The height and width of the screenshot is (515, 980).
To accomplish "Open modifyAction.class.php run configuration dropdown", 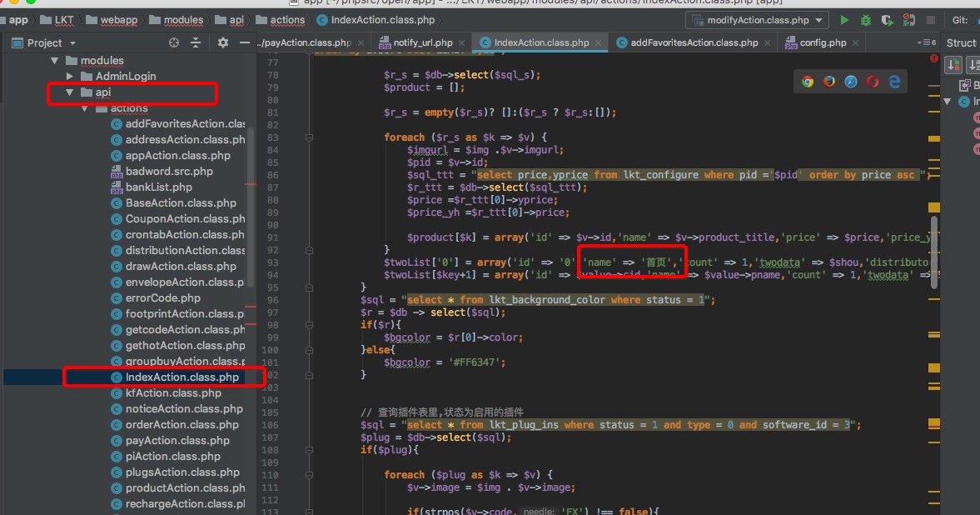I will (x=757, y=20).
